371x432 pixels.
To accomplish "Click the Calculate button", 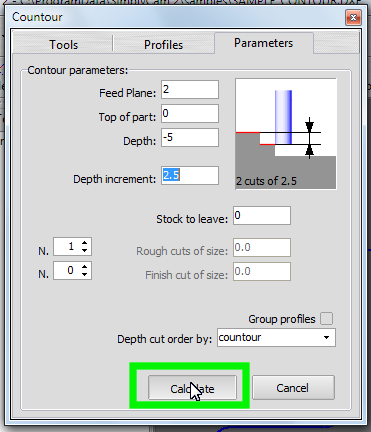I will [192, 388].
